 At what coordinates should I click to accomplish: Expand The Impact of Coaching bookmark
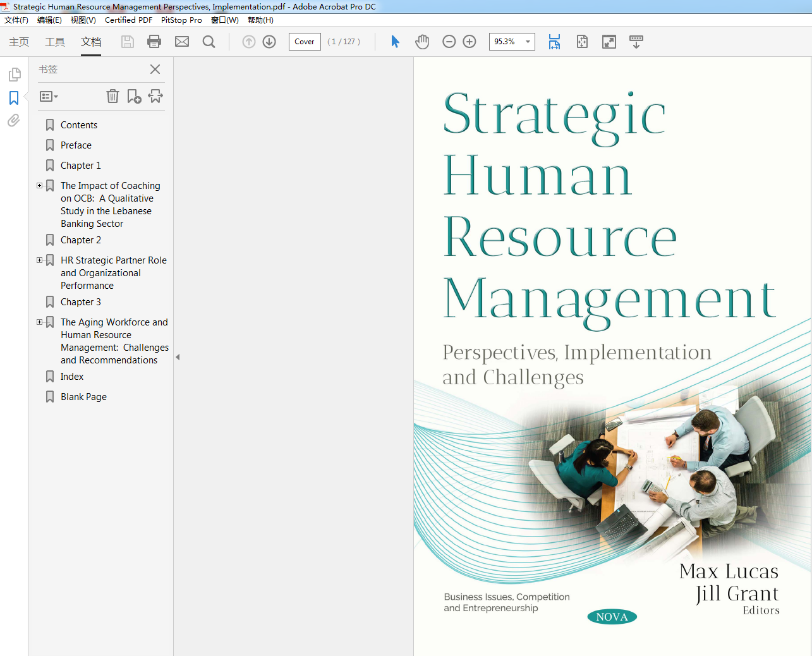pos(40,186)
